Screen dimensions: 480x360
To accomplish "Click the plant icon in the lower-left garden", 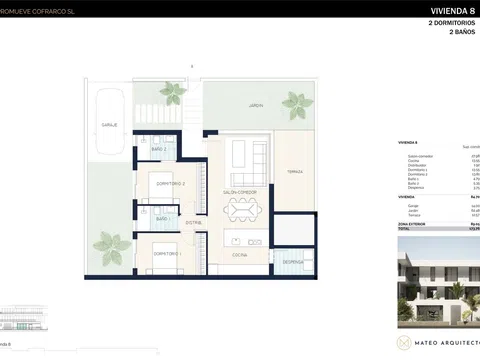I will pos(112,248).
